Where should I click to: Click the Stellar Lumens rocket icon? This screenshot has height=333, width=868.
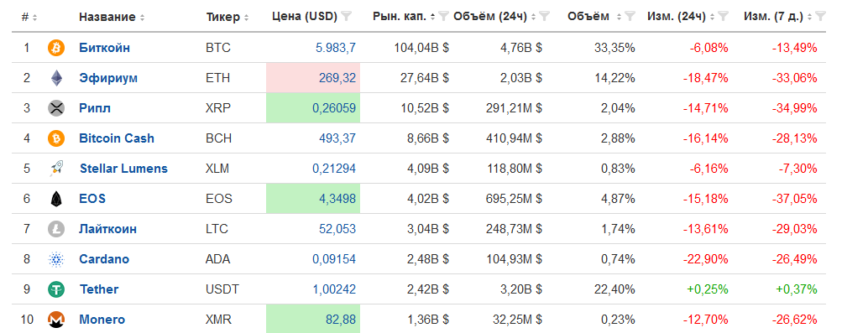(x=56, y=168)
